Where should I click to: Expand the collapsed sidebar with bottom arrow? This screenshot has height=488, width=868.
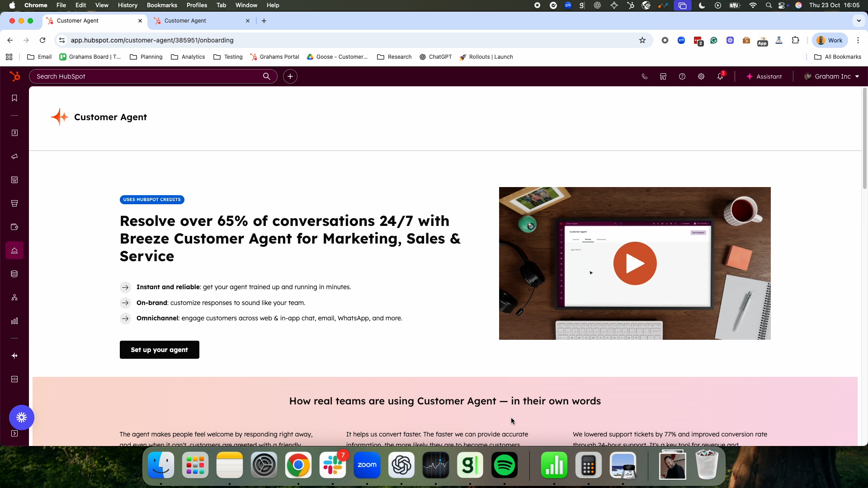[x=14, y=433]
